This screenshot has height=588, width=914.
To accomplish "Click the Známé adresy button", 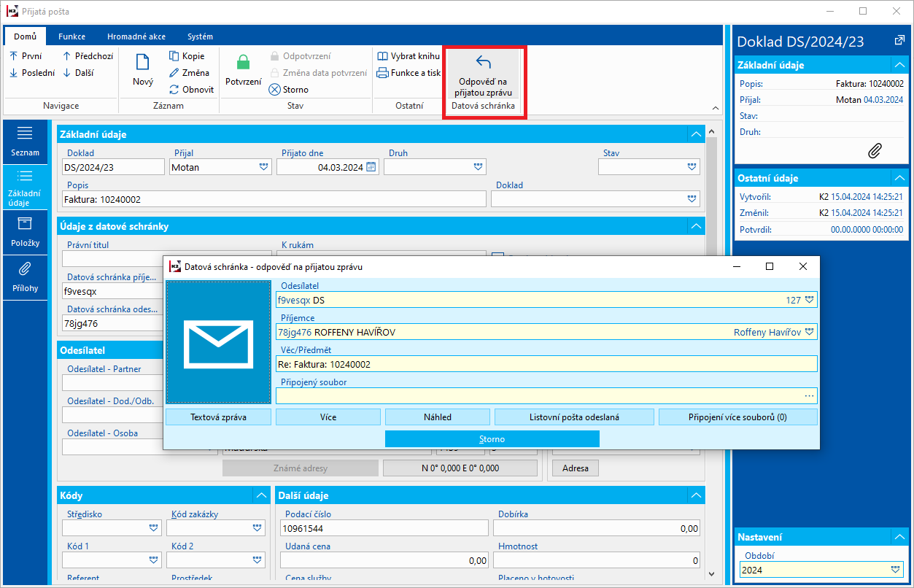I will coord(301,468).
